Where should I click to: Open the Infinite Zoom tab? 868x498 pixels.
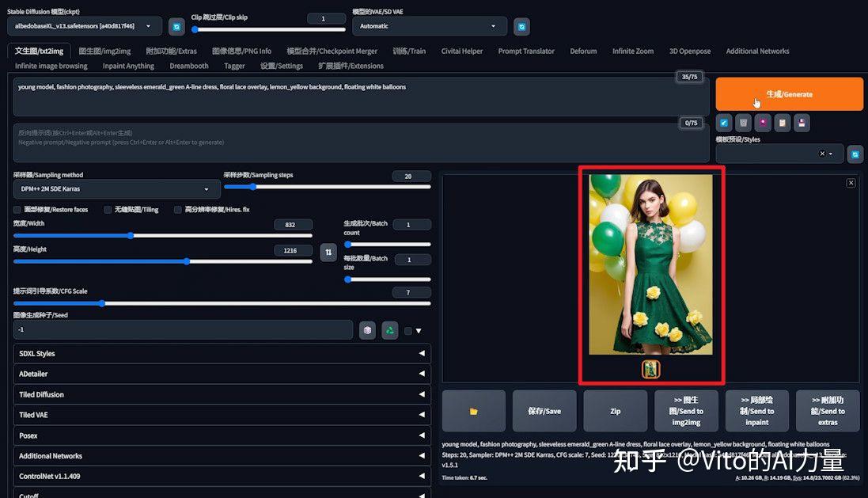tap(633, 51)
